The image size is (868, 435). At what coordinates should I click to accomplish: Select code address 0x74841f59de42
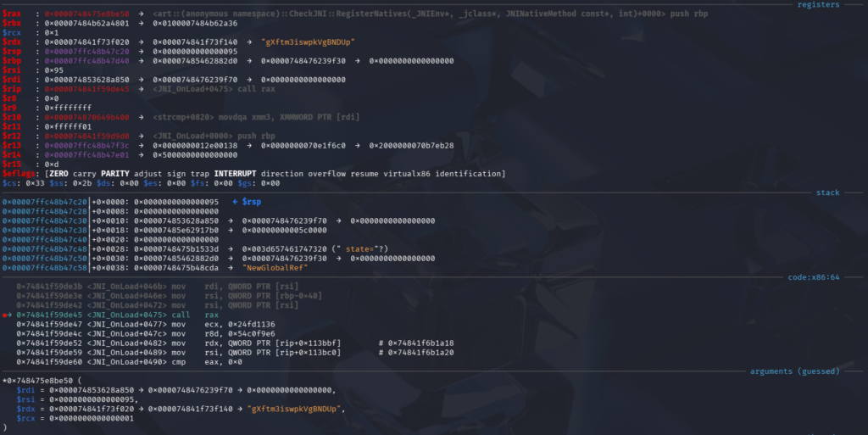coord(49,305)
